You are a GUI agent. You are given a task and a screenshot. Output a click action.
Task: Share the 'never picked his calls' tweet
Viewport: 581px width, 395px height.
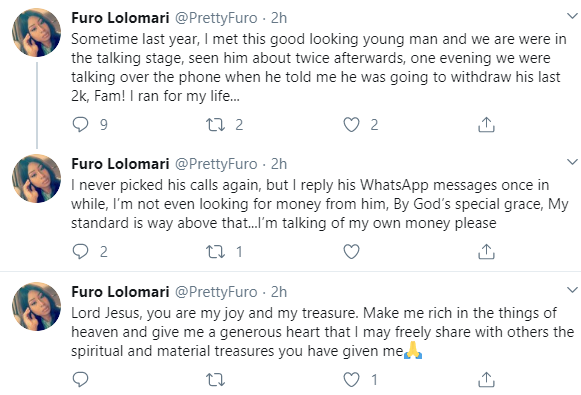pyautogui.click(x=486, y=252)
